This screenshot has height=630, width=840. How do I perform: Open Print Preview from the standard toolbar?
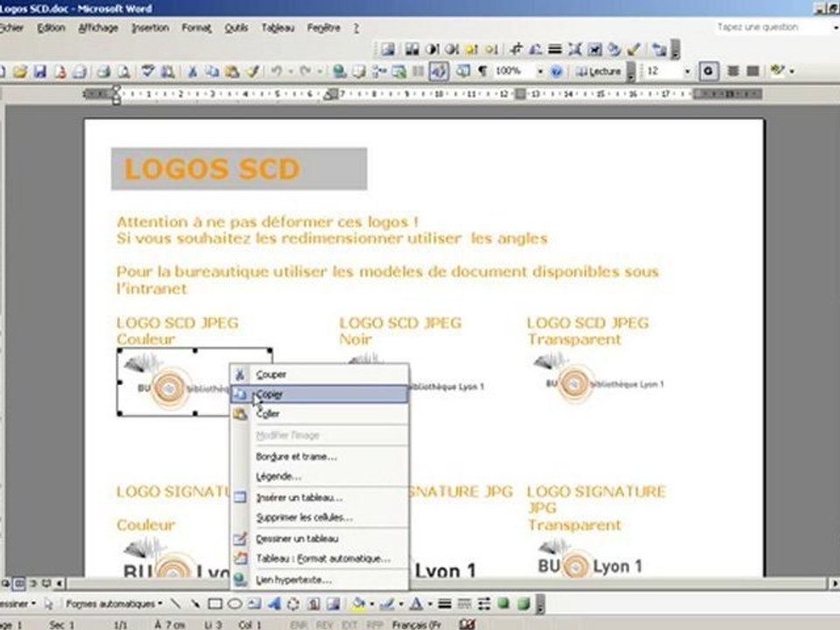click(x=123, y=71)
